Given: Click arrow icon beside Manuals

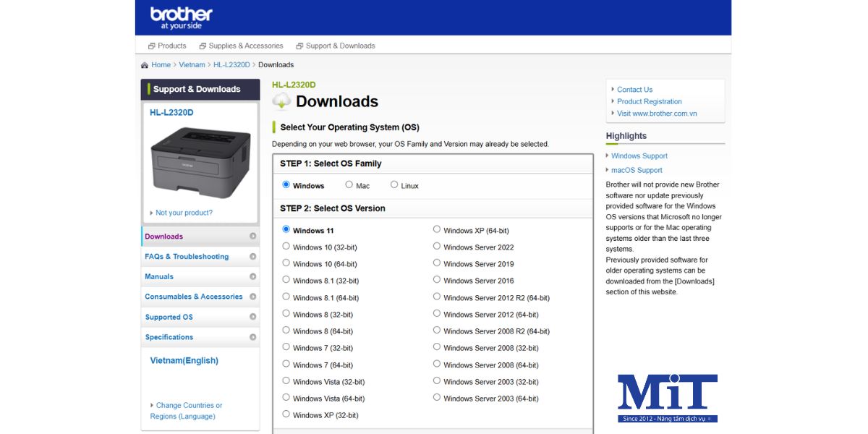Looking at the screenshot, I should (252, 276).
